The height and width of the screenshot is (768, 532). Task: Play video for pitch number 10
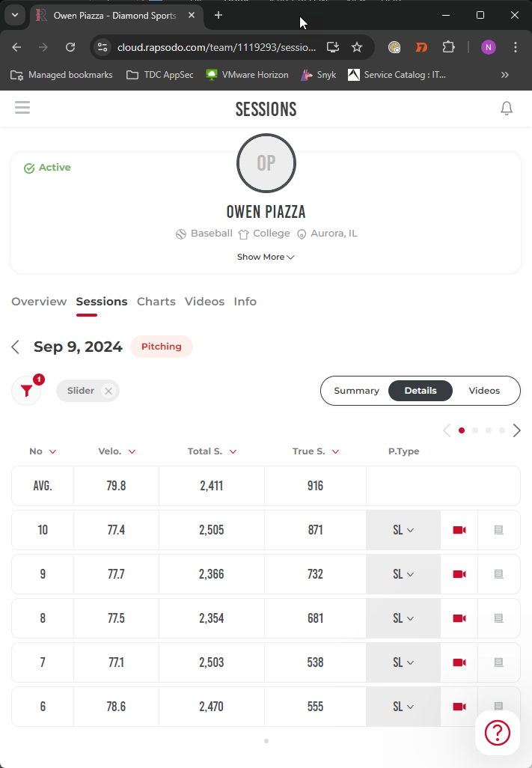[459, 530]
